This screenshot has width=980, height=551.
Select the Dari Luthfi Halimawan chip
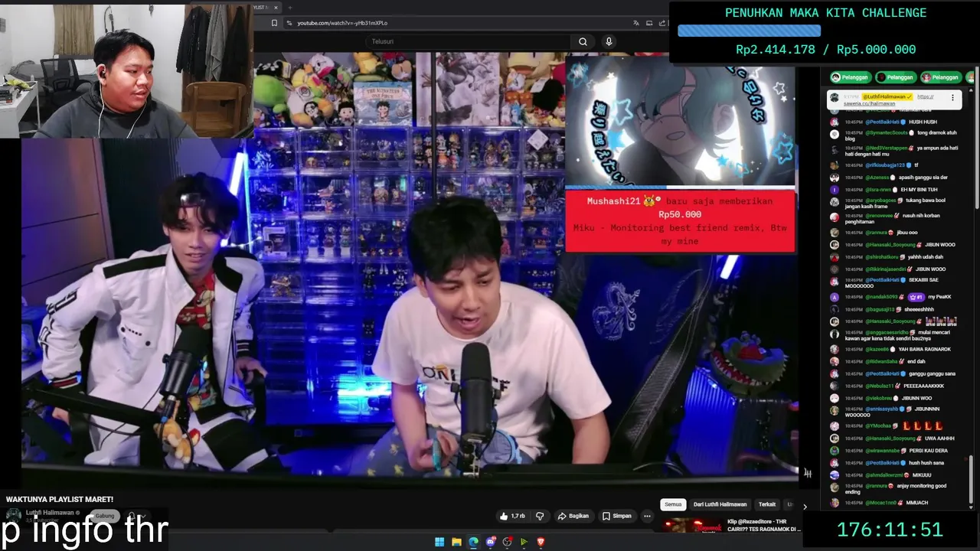[720, 504]
